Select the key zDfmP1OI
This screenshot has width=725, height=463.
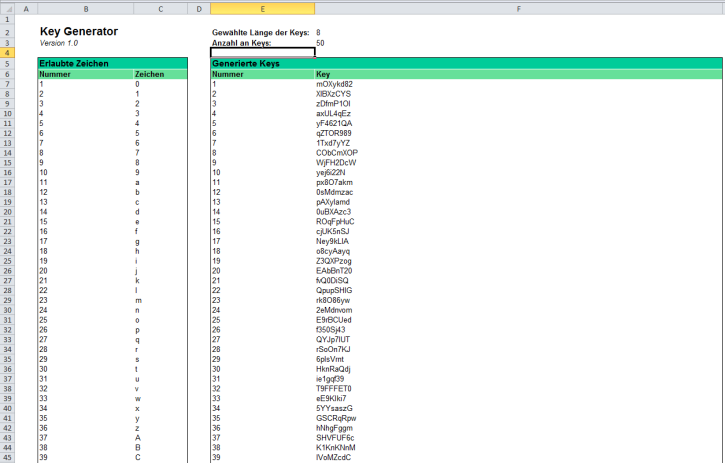(333, 104)
